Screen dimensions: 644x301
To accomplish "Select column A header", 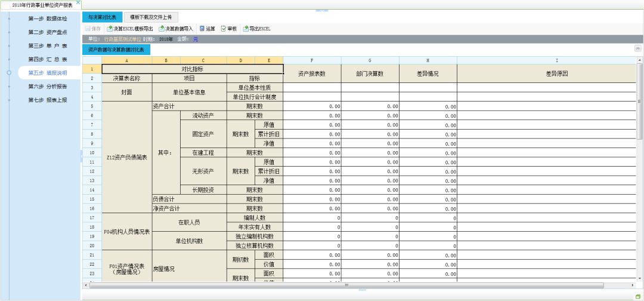I will click(x=126, y=60).
